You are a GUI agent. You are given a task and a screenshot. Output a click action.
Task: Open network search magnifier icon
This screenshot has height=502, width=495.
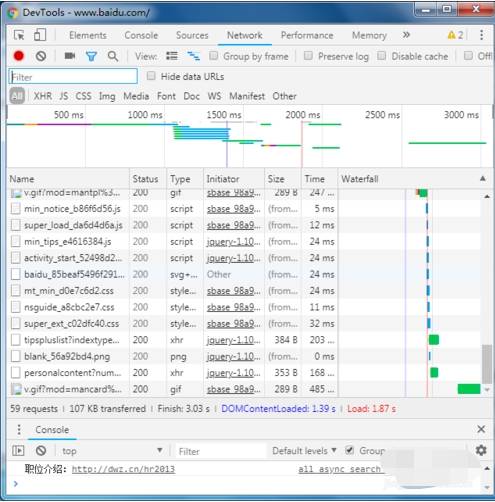click(x=113, y=56)
